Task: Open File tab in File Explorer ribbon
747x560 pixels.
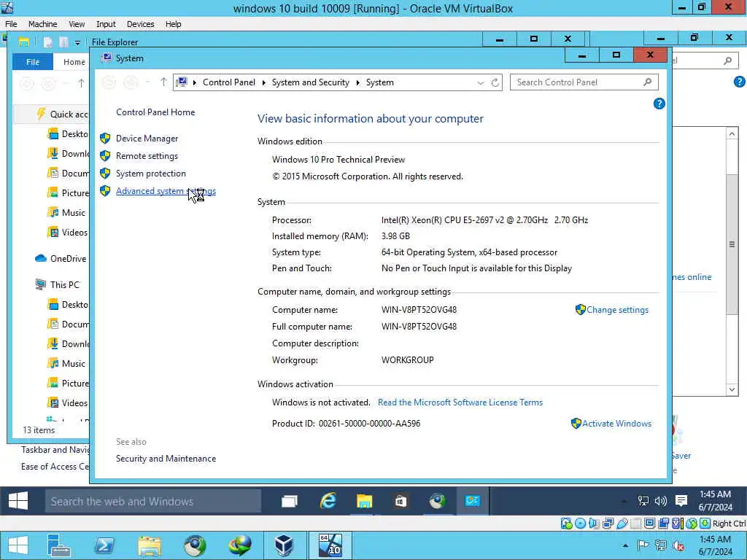Action: click(x=32, y=62)
